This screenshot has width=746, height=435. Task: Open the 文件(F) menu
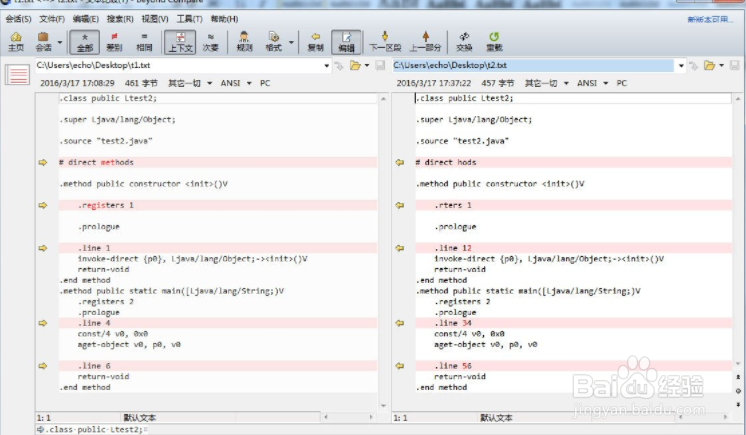(x=52, y=19)
